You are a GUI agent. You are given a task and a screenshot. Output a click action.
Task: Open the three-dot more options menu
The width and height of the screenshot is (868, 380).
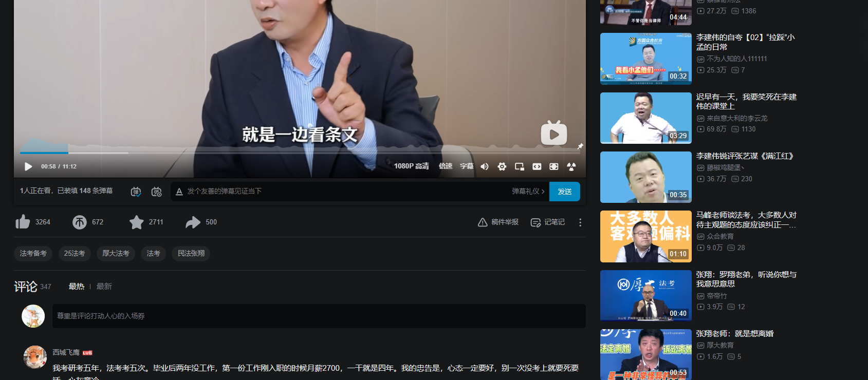pyautogui.click(x=580, y=222)
